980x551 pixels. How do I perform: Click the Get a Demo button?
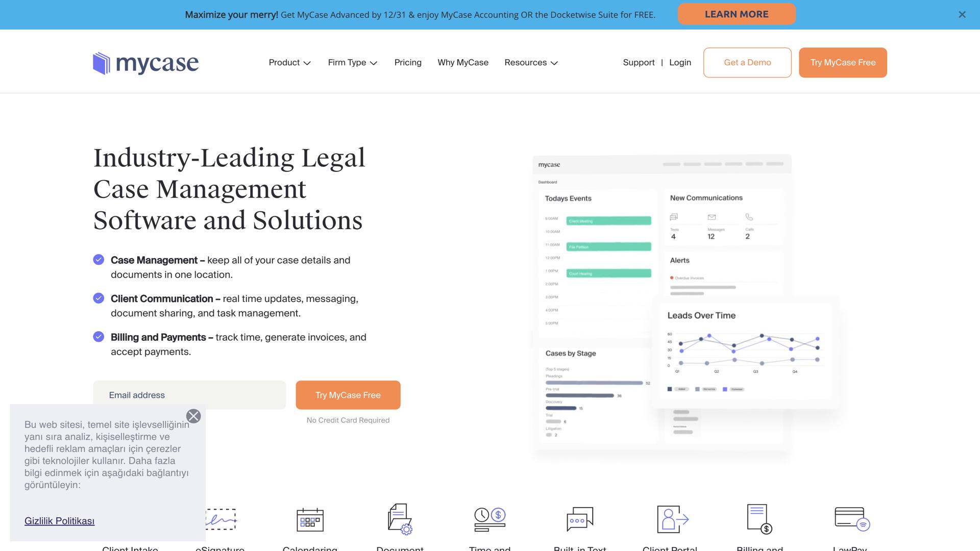pos(747,63)
